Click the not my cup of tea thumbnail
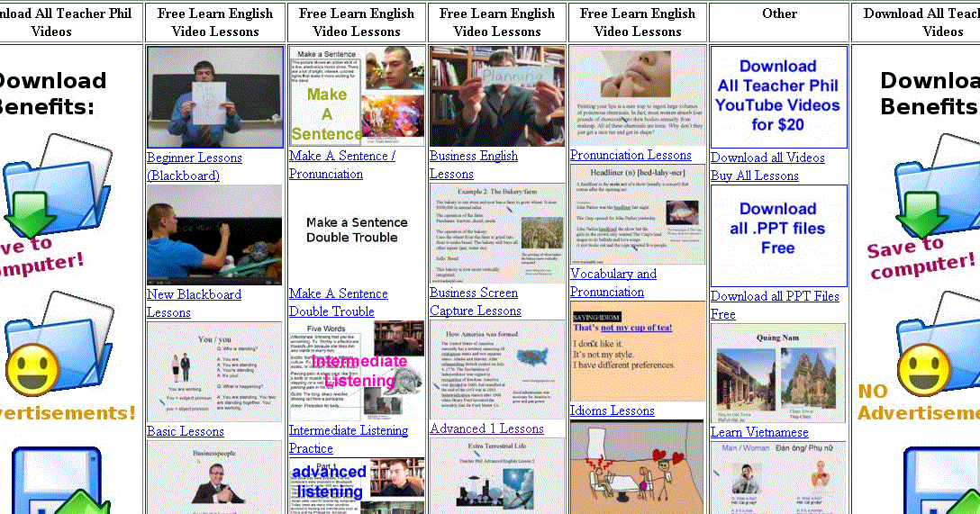This screenshot has height=514, width=980. click(638, 352)
